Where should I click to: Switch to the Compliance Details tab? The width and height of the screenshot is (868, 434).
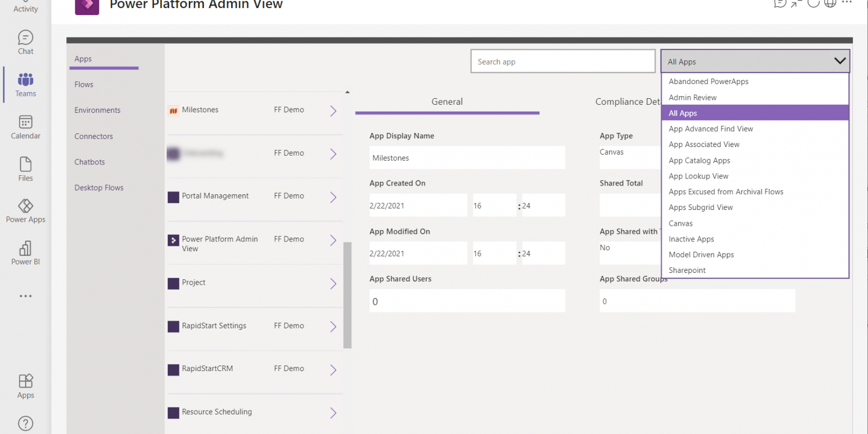pos(628,101)
